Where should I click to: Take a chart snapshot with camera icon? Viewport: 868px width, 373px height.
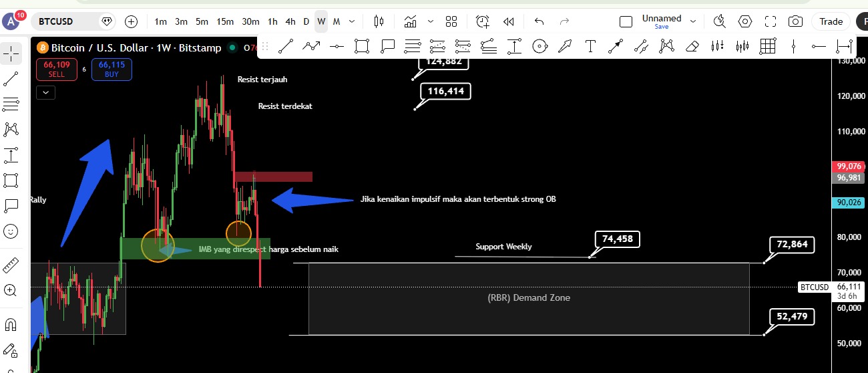(795, 21)
